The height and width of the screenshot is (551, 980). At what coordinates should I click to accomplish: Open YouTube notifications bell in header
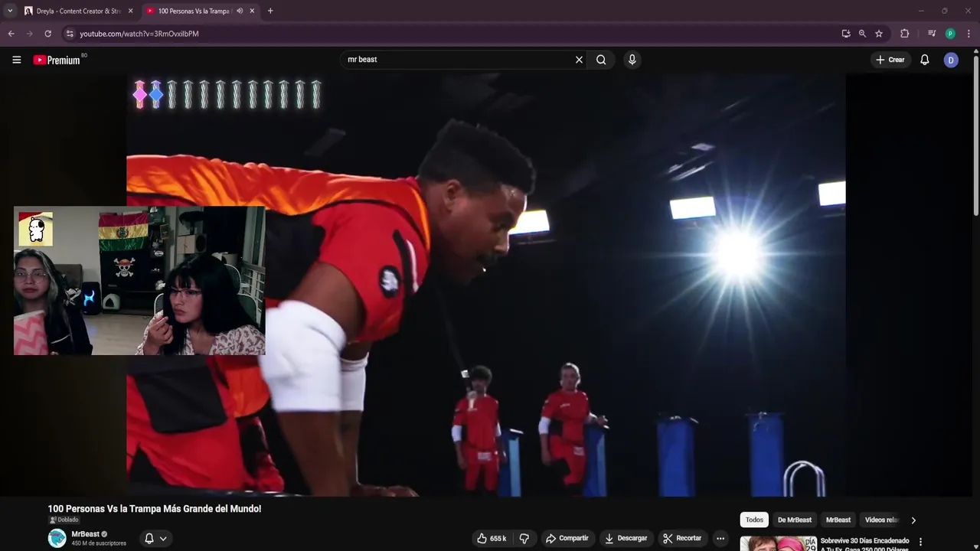(924, 60)
